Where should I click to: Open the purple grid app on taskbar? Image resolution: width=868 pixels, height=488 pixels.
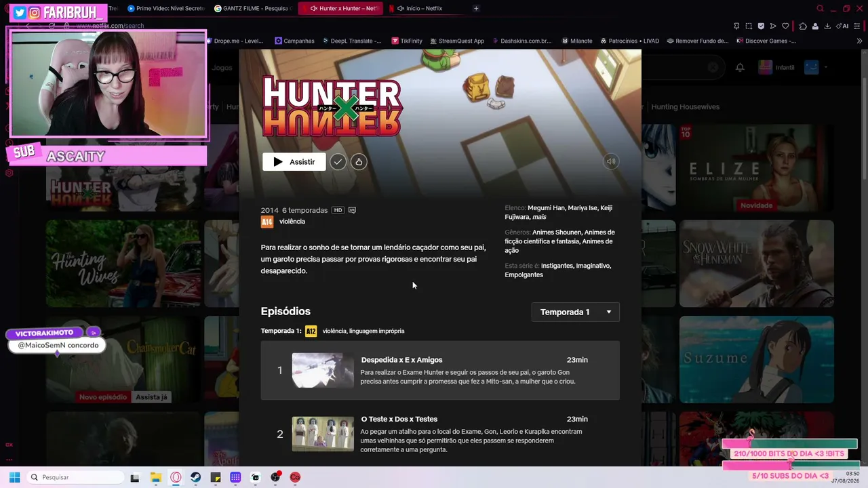tap(235, 477)
